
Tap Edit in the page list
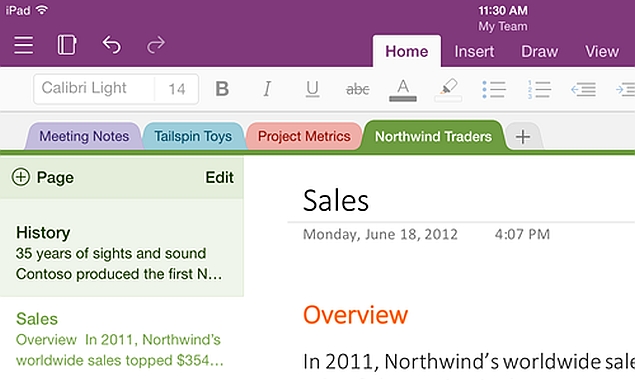coord(219,177)
